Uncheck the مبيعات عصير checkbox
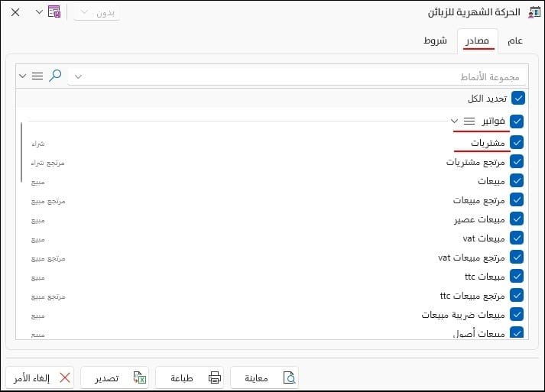Viewport: 545px width, 392px height. coord(517,219)
